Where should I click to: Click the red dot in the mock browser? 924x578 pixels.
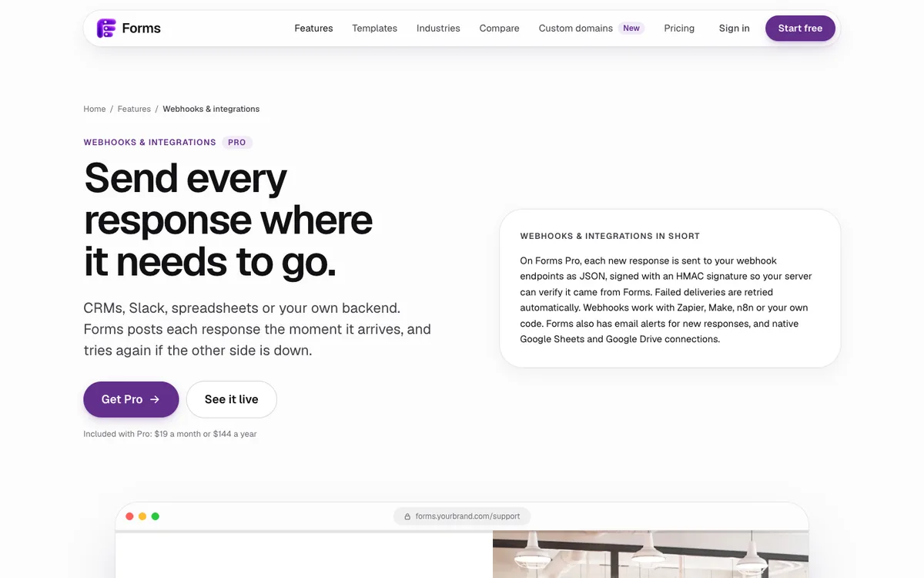click(x=129, y=516)
